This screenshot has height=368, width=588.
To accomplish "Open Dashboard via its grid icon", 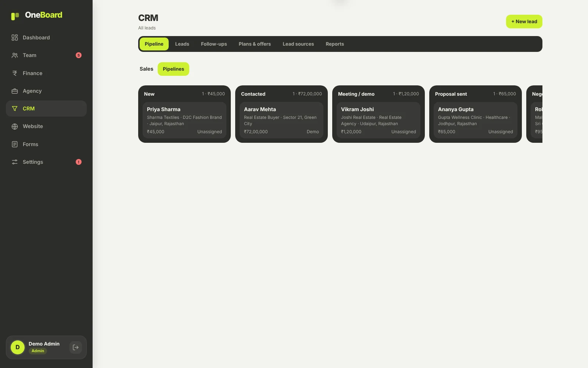I will (15, 38).
